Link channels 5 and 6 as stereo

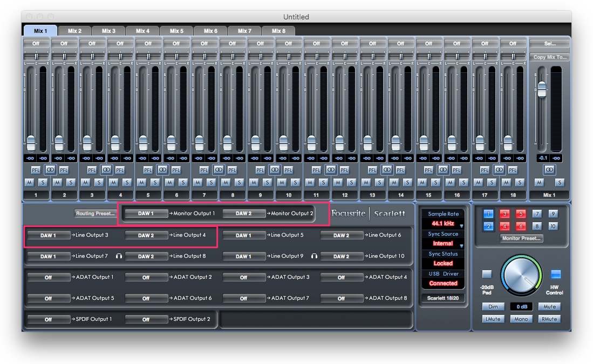coord(162,170)
